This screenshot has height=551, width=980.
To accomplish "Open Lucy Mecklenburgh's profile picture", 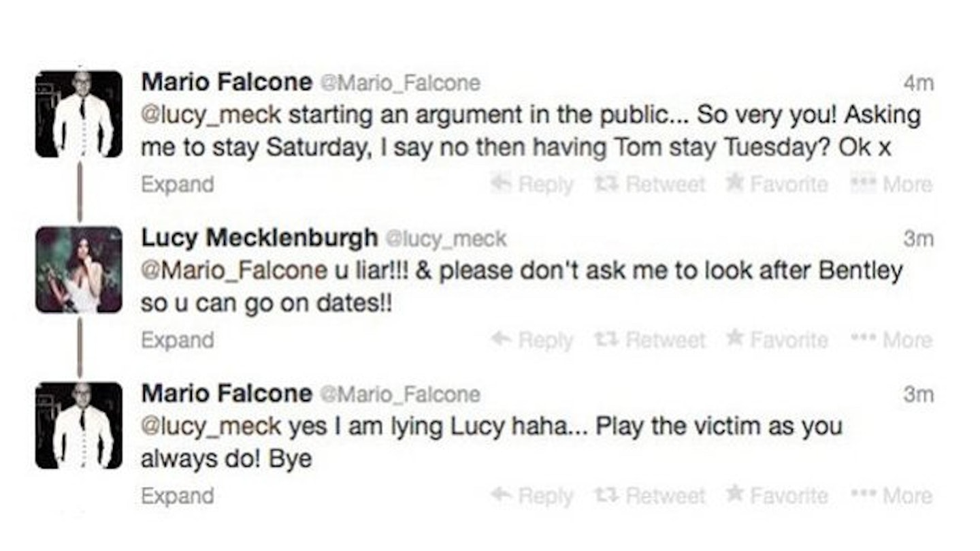I will tap(79, 270).
